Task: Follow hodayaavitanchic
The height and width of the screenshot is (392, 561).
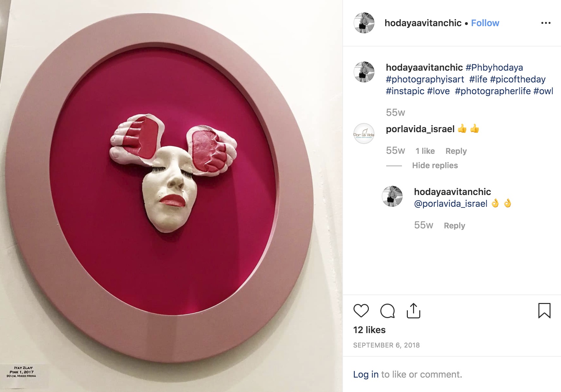Action: point(485,23)
